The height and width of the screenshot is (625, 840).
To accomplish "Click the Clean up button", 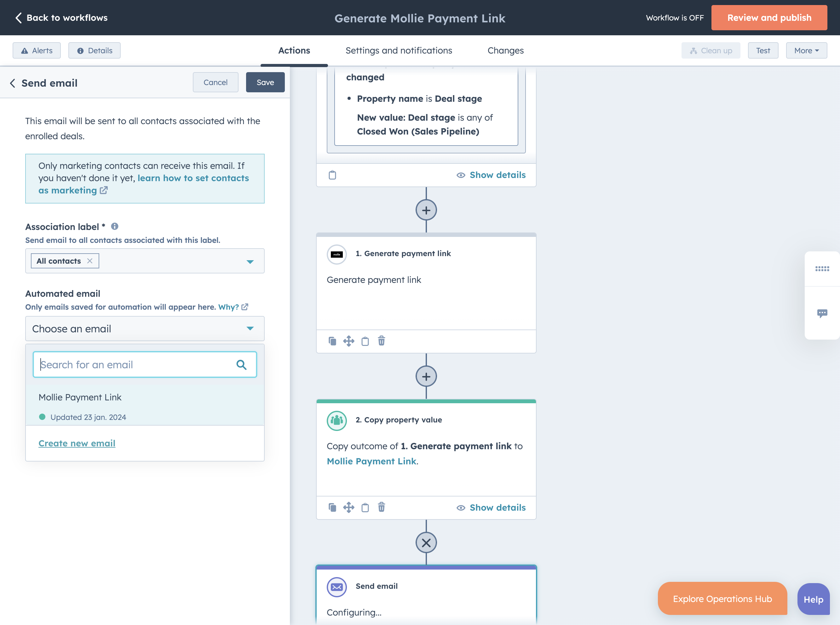I will (711, 50).
